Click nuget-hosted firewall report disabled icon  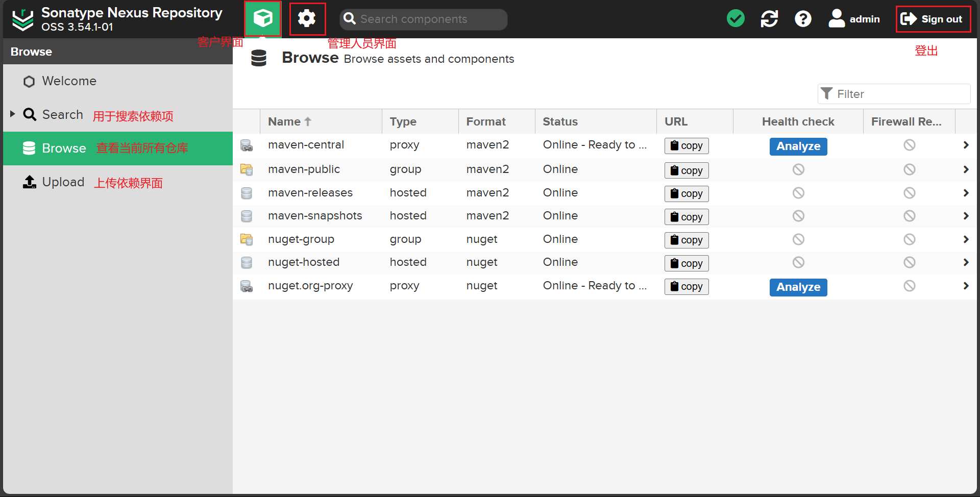(909, 262)
